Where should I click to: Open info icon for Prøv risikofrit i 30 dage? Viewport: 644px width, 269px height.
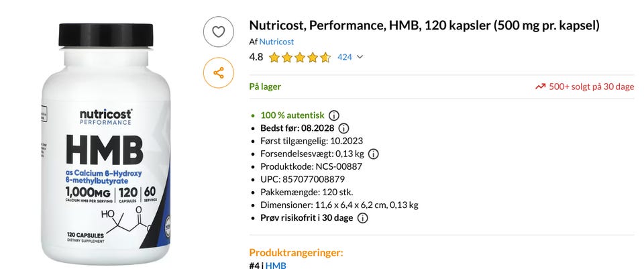pyautogui.click(x=362, y=218)
